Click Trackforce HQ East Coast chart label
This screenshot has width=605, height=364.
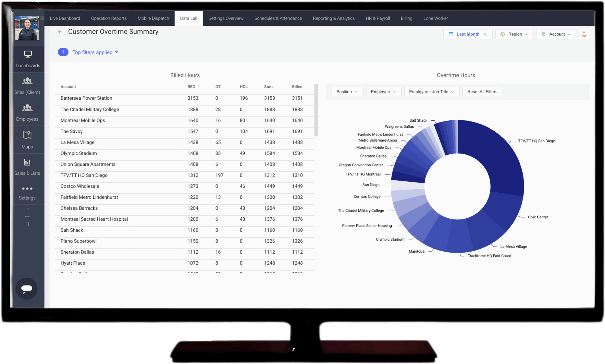tap(489, 256)
